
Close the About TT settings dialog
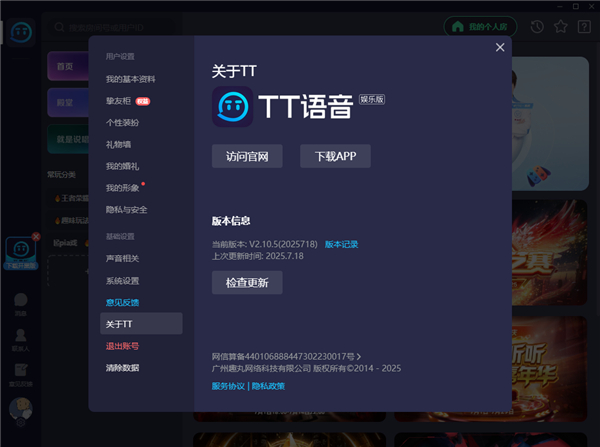(x=500, y=47)
